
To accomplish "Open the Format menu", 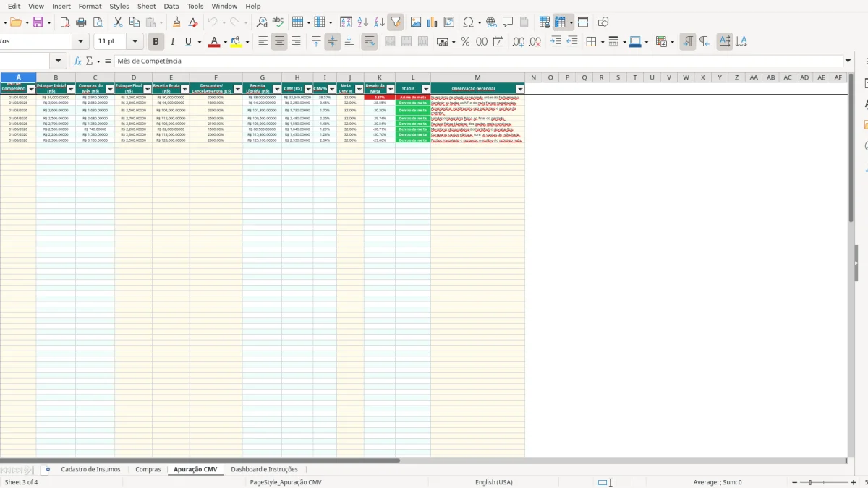I will click(90, 6).
